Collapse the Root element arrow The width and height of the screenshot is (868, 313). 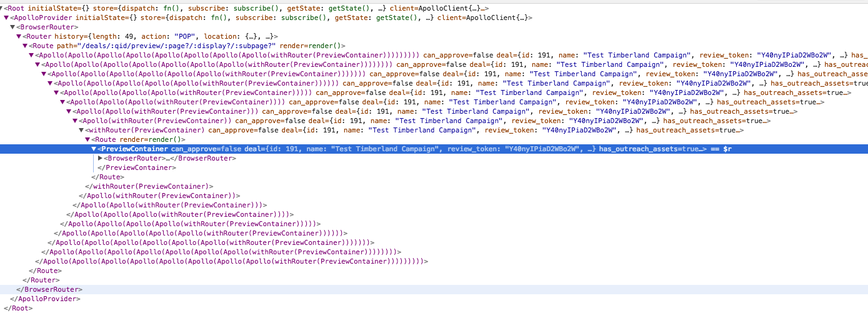2,8
